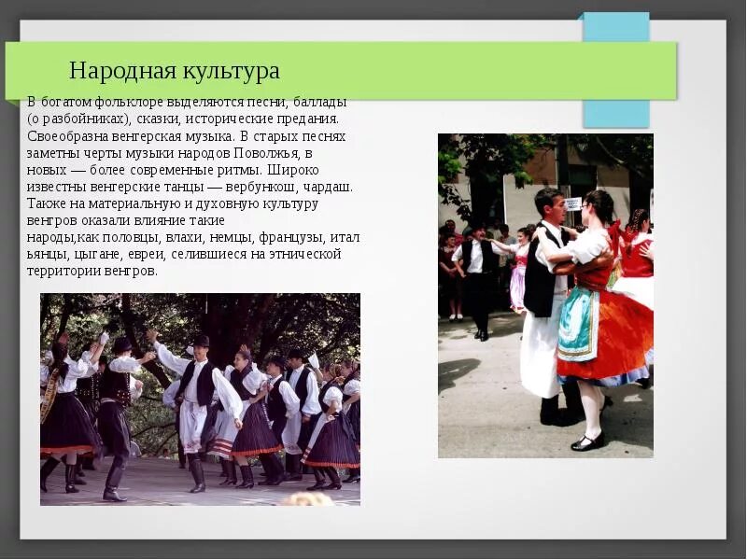Click the slide title "Народная культура"
747x560 pixels.
click(x=175, y=71)
